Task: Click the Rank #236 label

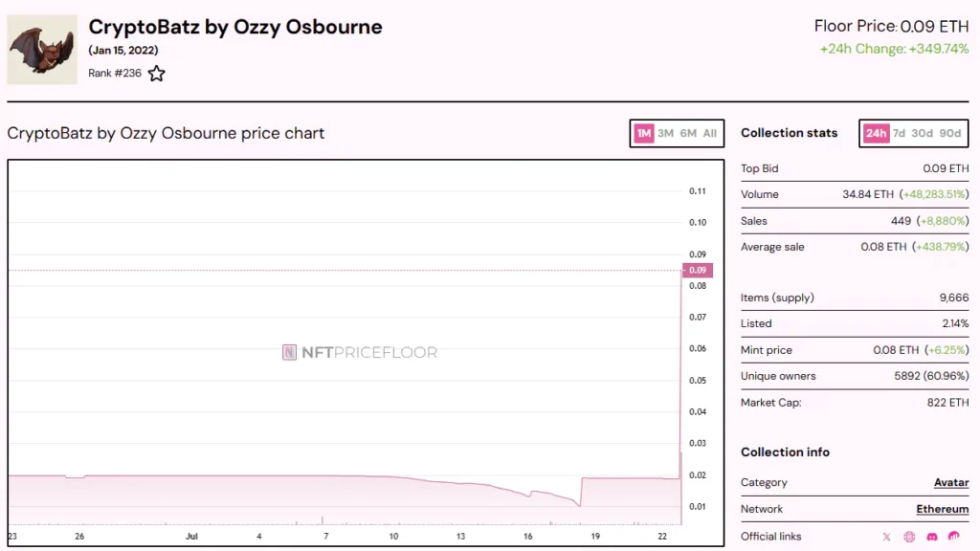Action: point(115,73)
